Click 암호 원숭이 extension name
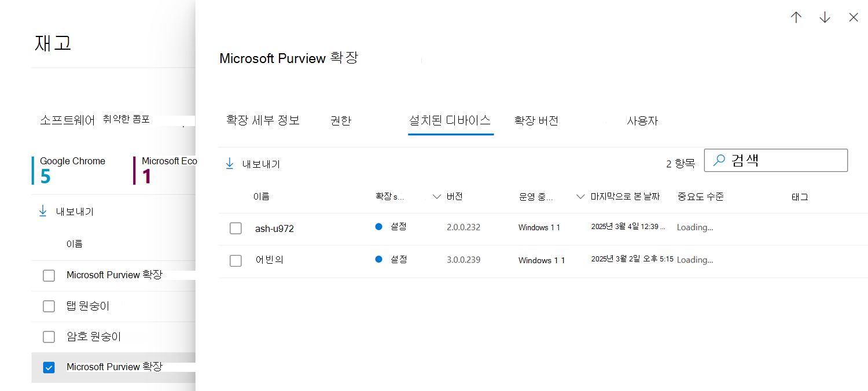 94,337
